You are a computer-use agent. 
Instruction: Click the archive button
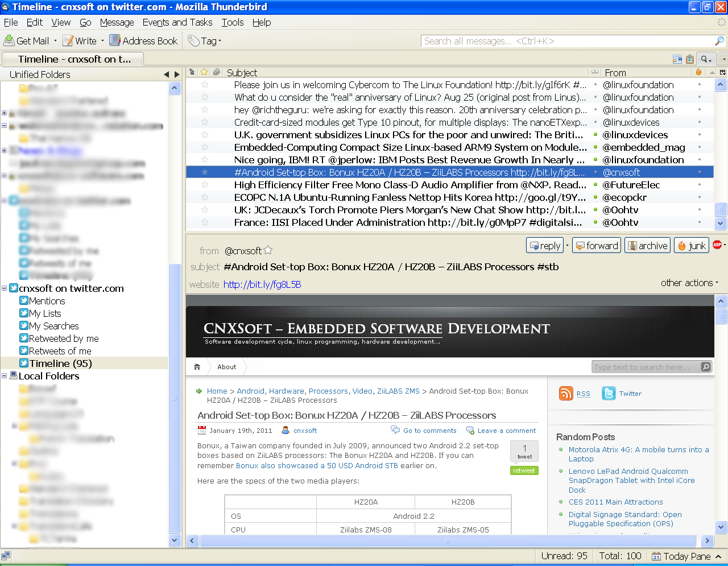(647, 245)
